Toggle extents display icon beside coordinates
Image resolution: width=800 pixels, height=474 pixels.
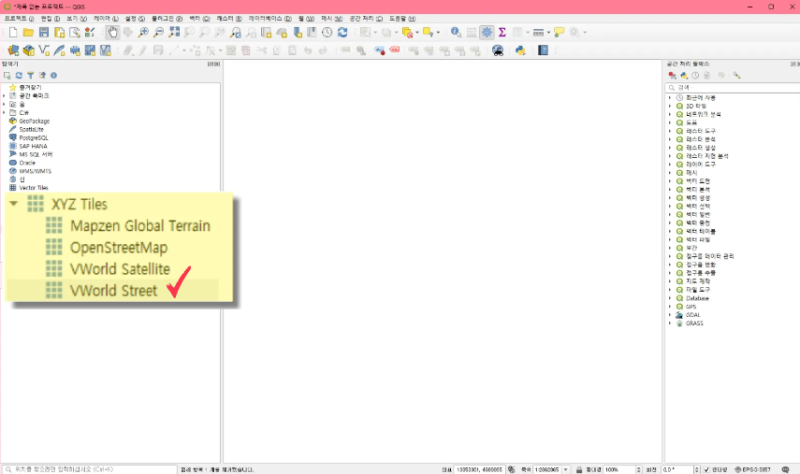point(511,469)
